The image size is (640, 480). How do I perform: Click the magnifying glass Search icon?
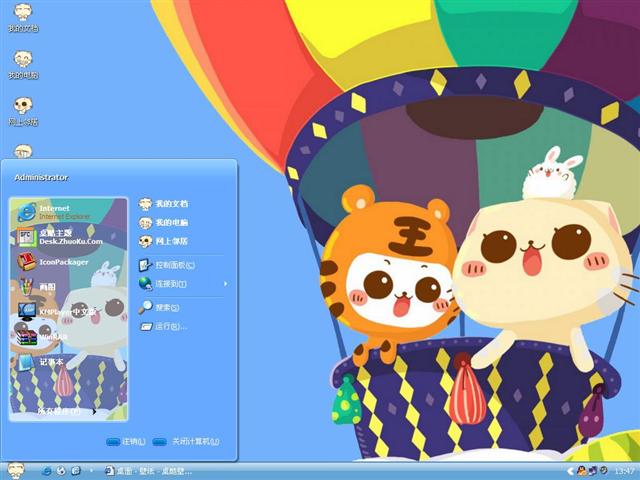[145, 307]
